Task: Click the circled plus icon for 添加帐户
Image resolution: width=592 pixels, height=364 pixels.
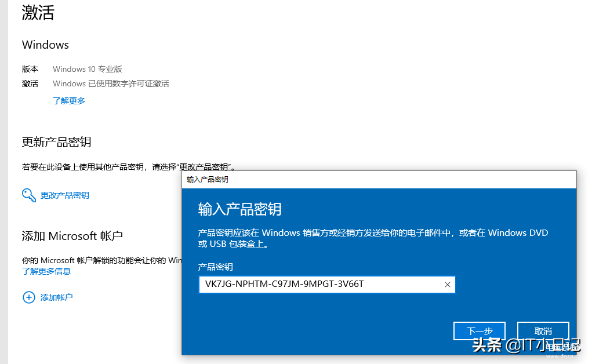Action: coord(28,297)
